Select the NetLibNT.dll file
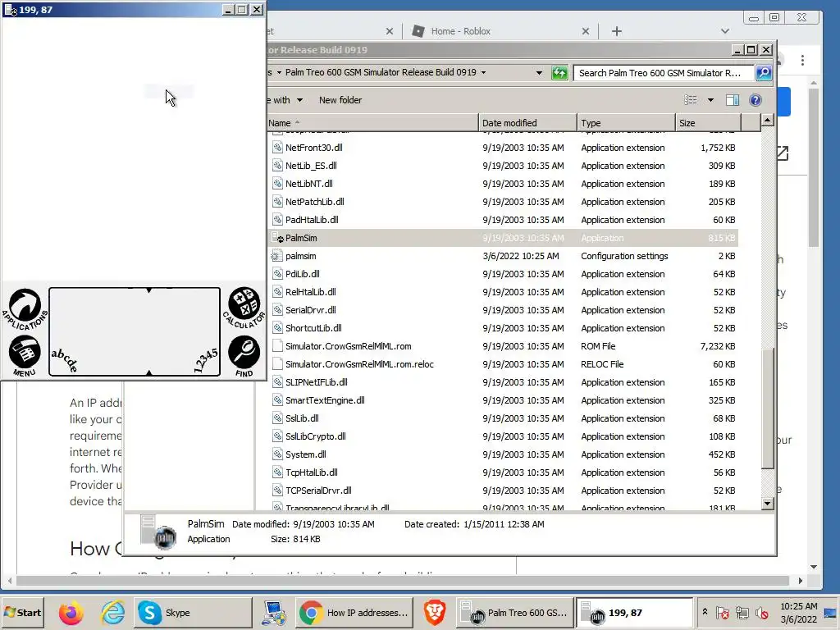 [308, 184]
